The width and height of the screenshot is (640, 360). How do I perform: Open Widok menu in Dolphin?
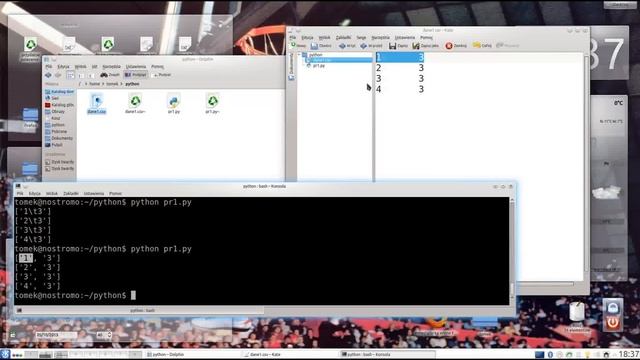tap(80, 67)
